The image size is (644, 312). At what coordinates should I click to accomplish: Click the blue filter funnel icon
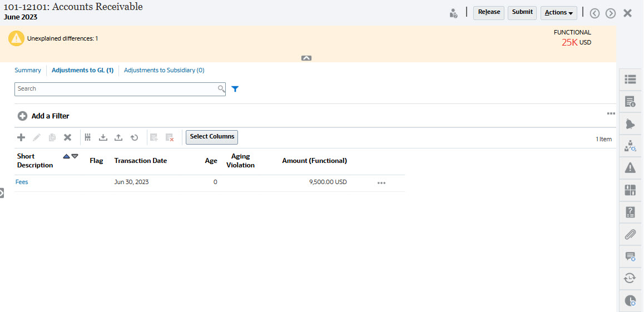click(x=235, y=88)
